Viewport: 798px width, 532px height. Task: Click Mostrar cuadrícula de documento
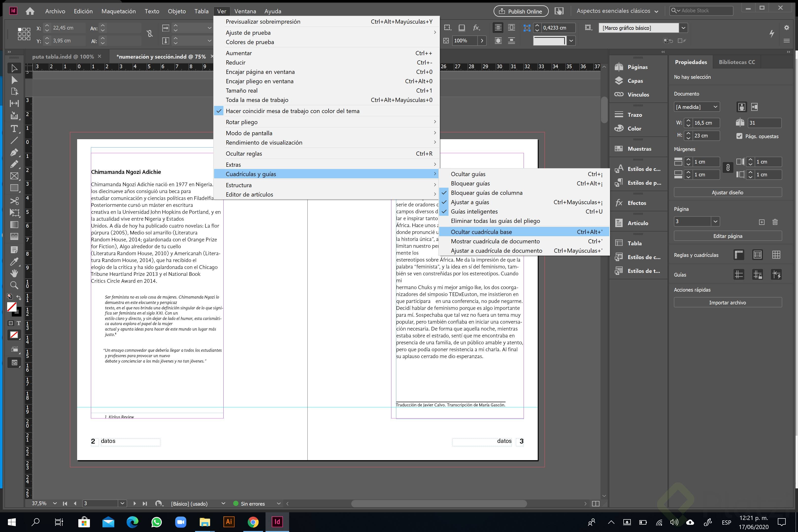[524, 241]
